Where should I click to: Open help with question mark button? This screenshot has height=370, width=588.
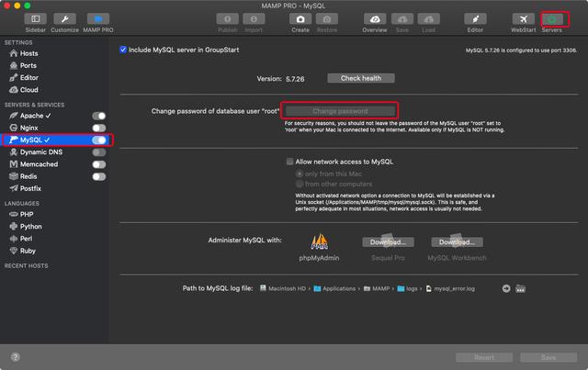(16, 357)
